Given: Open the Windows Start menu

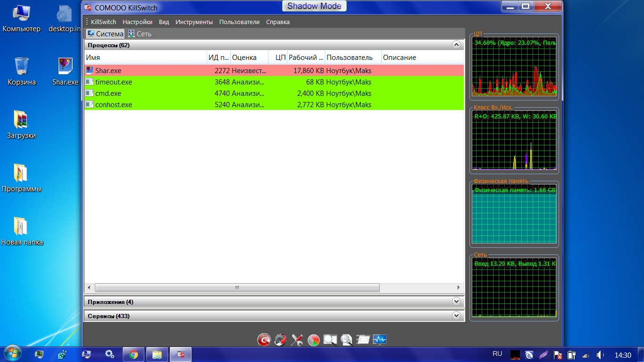Looking at the screenshot, I should click(12, 354).
